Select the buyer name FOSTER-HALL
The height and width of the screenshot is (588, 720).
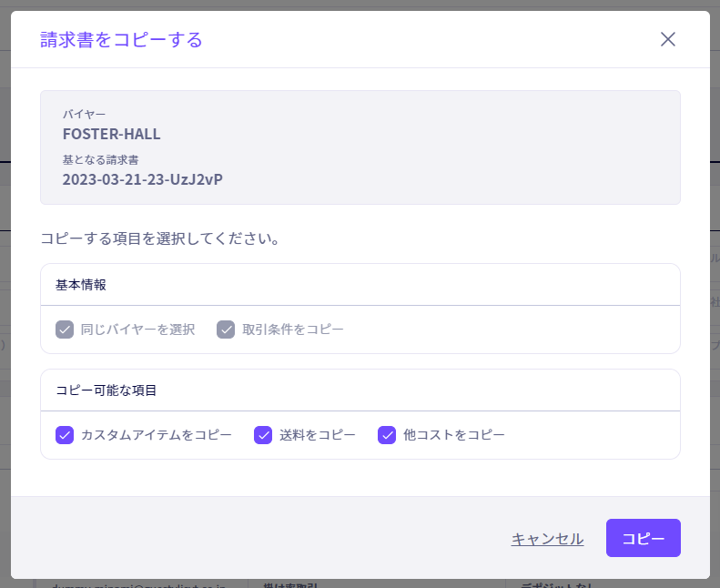pos(112,134)
